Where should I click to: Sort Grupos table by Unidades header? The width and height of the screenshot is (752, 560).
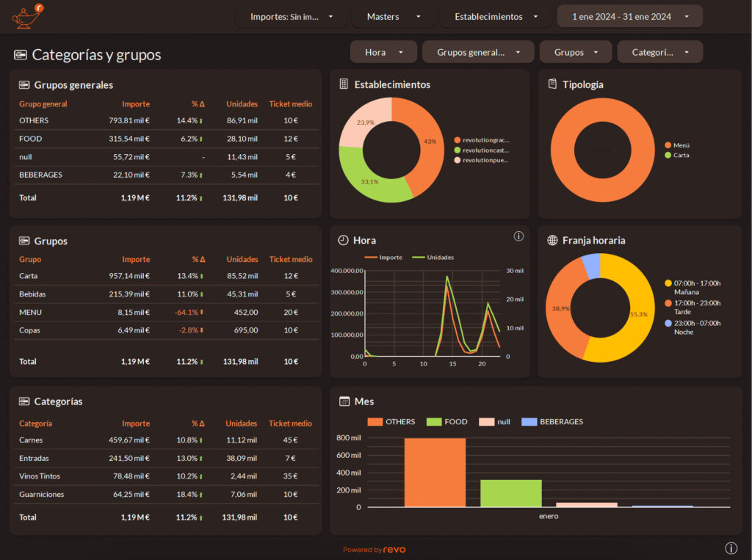[242, 259]
